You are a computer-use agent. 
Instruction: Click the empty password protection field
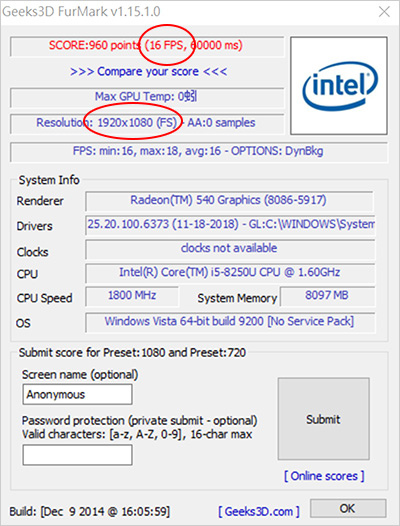pyautogui.click(x=78, y=455)
